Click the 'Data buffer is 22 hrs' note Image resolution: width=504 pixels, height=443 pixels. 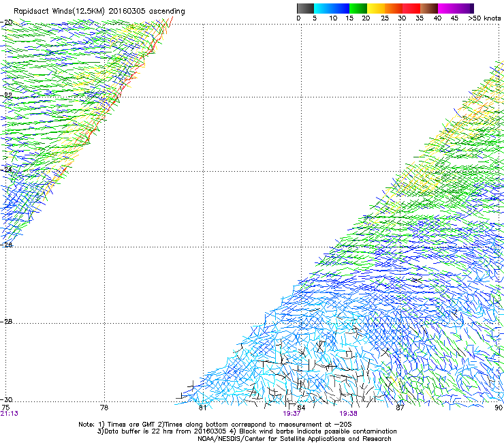point(247,431)
